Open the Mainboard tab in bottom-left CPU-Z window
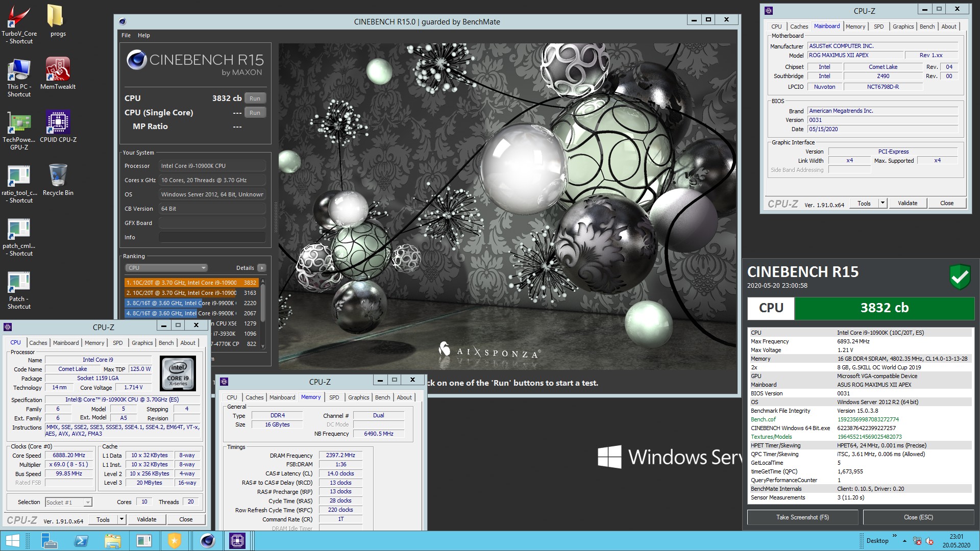The image size is (980, 551). pos(66,343)
